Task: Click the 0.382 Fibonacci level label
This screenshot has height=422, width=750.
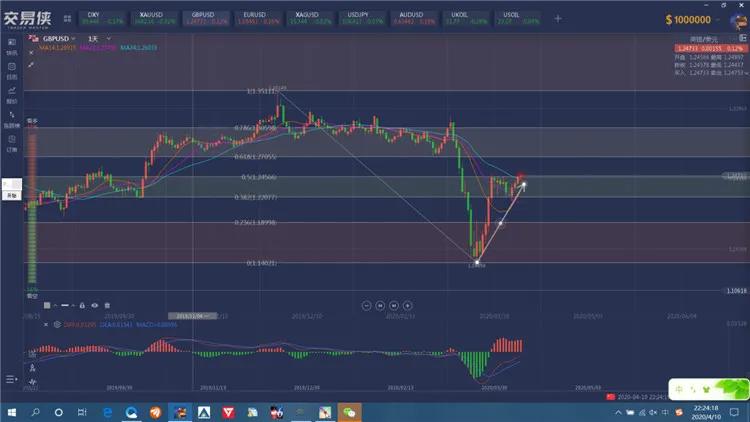Action: point(255,197)
